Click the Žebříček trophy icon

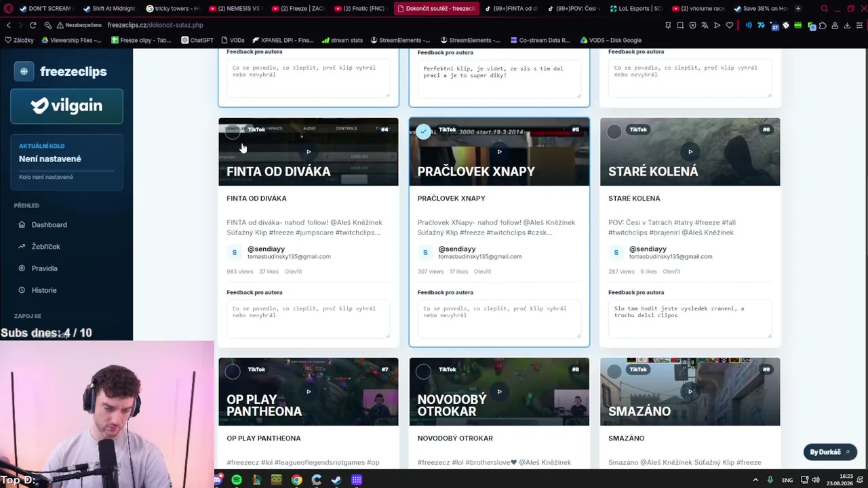coord(21,247)
